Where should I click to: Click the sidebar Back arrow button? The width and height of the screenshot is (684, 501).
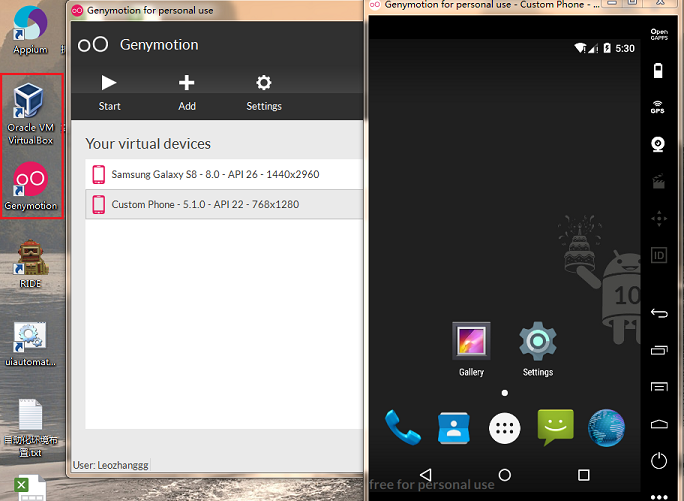point(659,313)
